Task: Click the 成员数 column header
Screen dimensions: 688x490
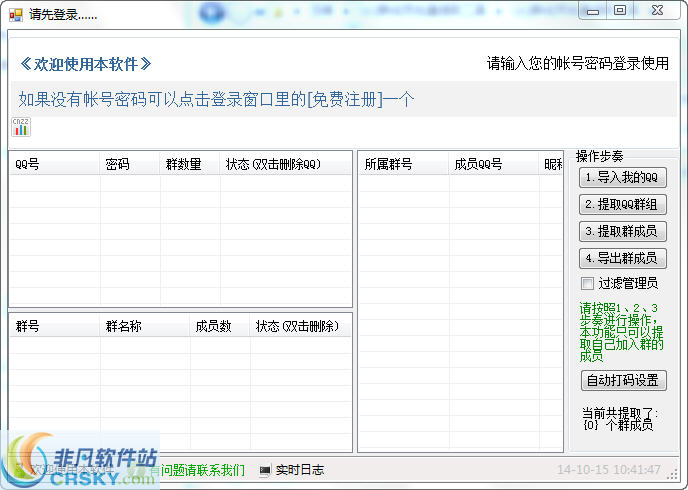Action: coord(220,326)
